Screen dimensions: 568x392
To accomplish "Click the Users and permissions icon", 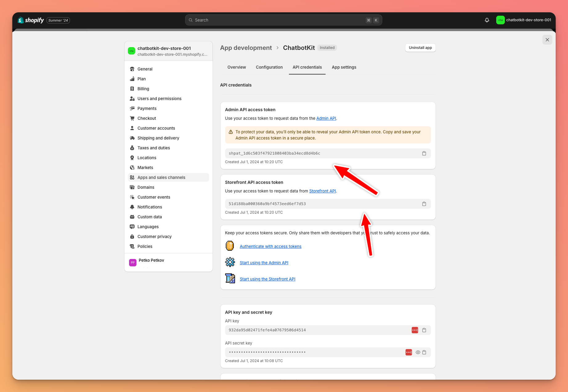I will [132, 99].
